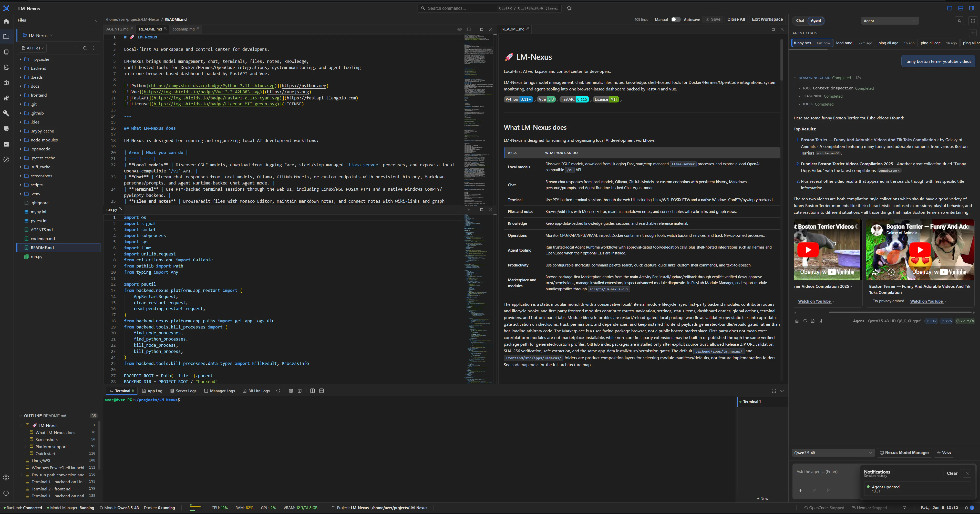This screenshot has height=514, width=980.
Task: Open the wrench Tools icon in activity bar
Action: (x=6, y=113)
